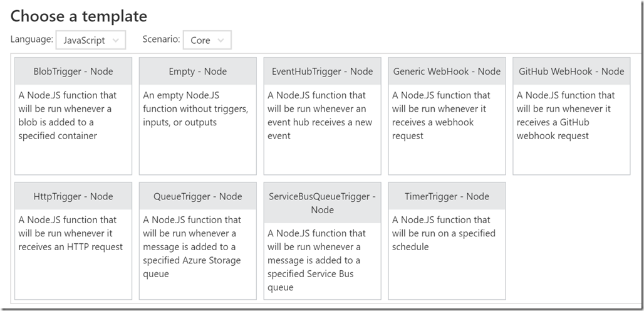The width and height of the screenshot is (644, 311).
Task: Click the BlobTrigger template description text
Action: point(68,115)
